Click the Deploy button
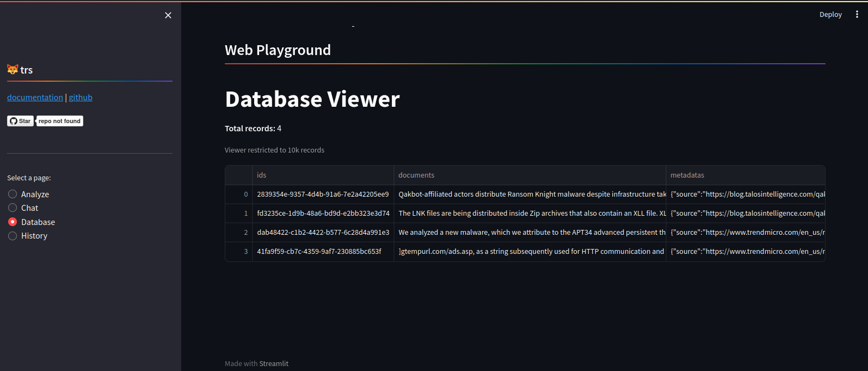868x371 pixels. pyautogui.click(x=830, y=15)
